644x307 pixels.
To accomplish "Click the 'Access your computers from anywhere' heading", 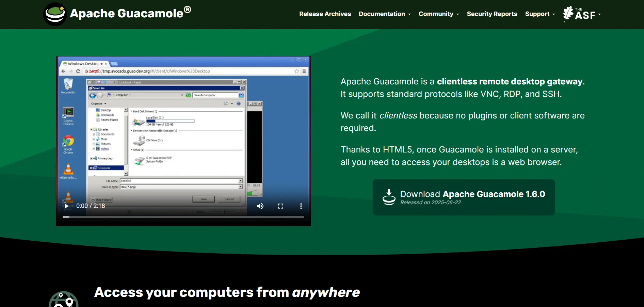I will coord(227,292).
